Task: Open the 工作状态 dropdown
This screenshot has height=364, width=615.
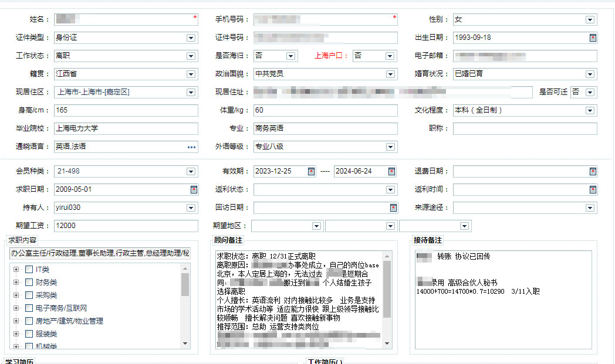Action: point(191,56)
